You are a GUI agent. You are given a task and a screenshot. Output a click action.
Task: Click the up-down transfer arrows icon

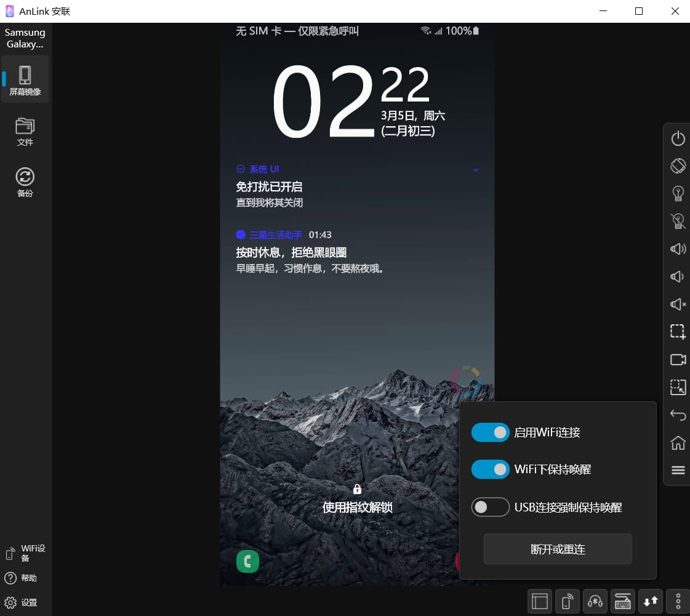[651, 601]
